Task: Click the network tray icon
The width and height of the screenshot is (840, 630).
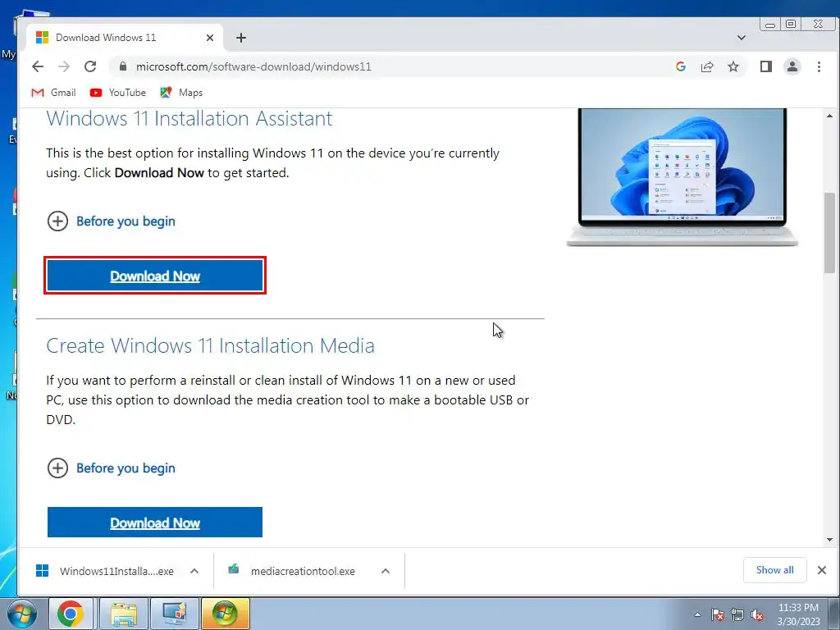Action: 737,614
